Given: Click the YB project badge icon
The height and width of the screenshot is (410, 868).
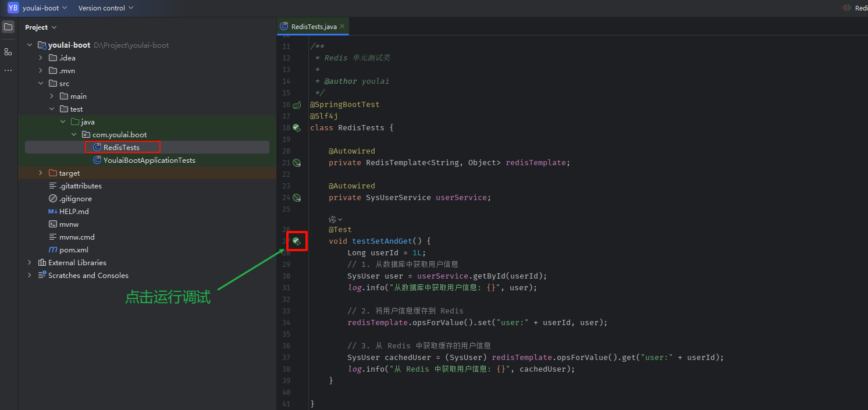Looking at the screenshot, I should pos(13,8).
